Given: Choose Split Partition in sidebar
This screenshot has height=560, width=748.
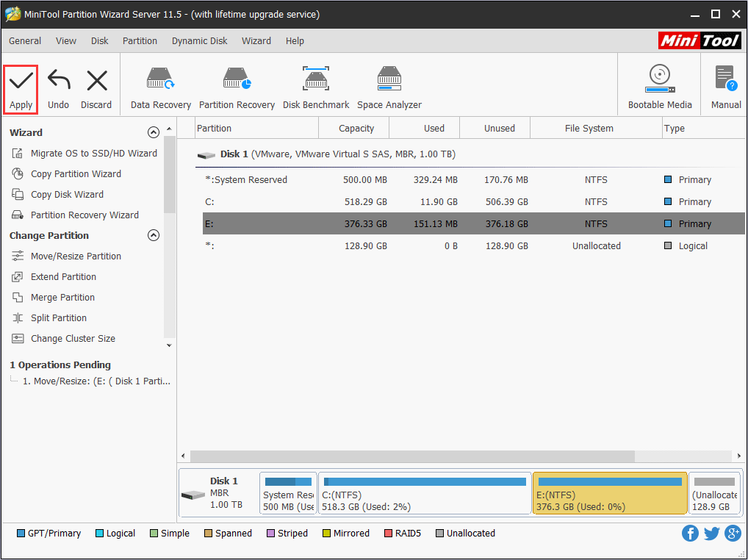Looking at the screenshot, I should tap(50, 317).
